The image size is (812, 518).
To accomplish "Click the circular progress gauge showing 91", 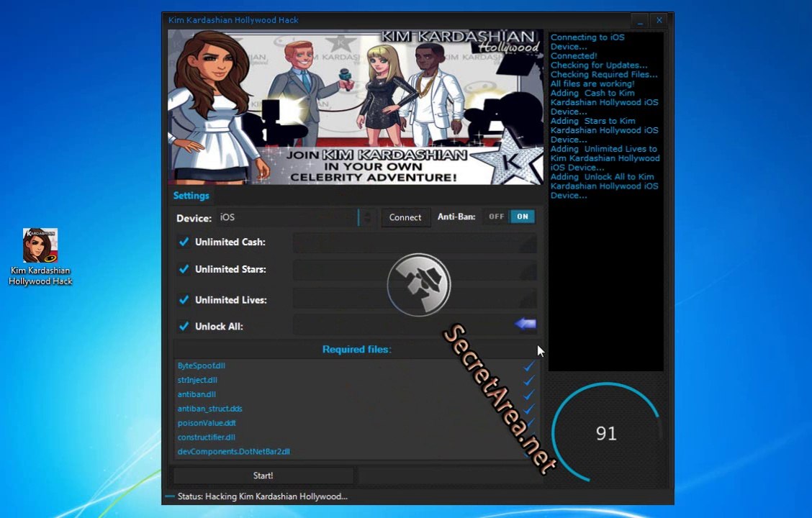I will click(606, 432).
